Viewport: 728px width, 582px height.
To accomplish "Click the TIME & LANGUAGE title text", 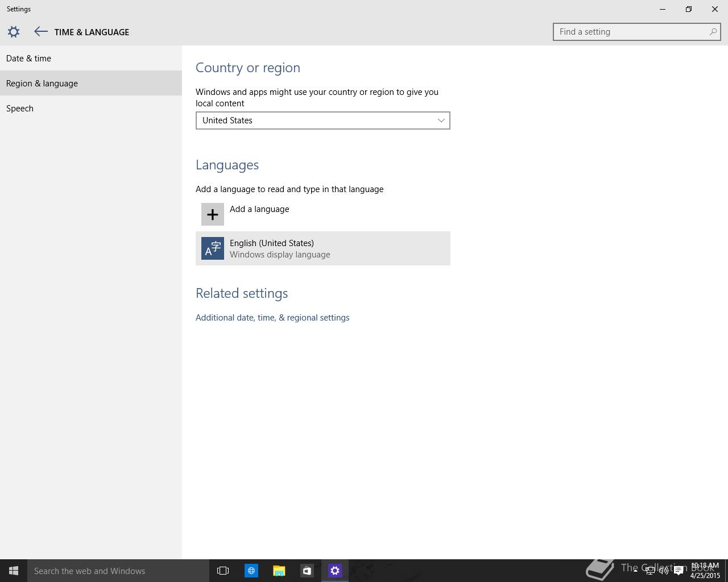I will tap(92, 32).
